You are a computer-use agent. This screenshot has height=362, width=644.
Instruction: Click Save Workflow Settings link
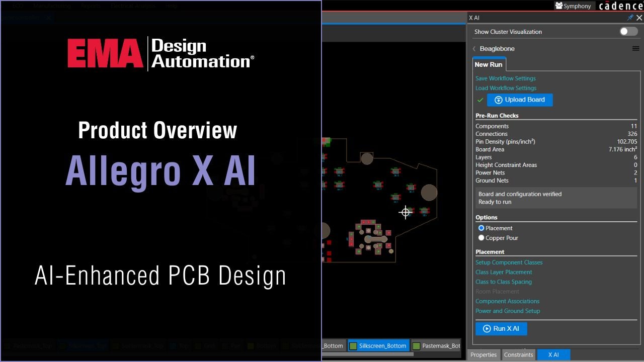505,78
